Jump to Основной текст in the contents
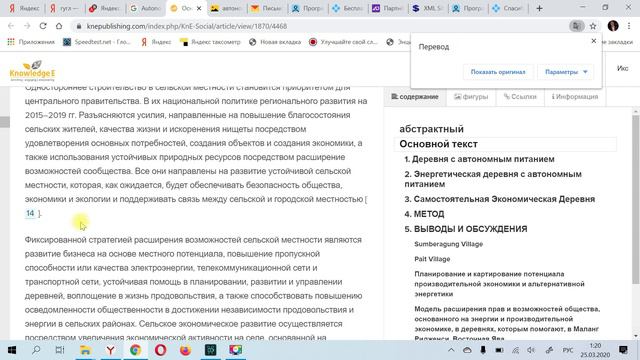Image resolution: width=640 pixels, height=360 pixels. pyautogui.click(x=438, y=144)
